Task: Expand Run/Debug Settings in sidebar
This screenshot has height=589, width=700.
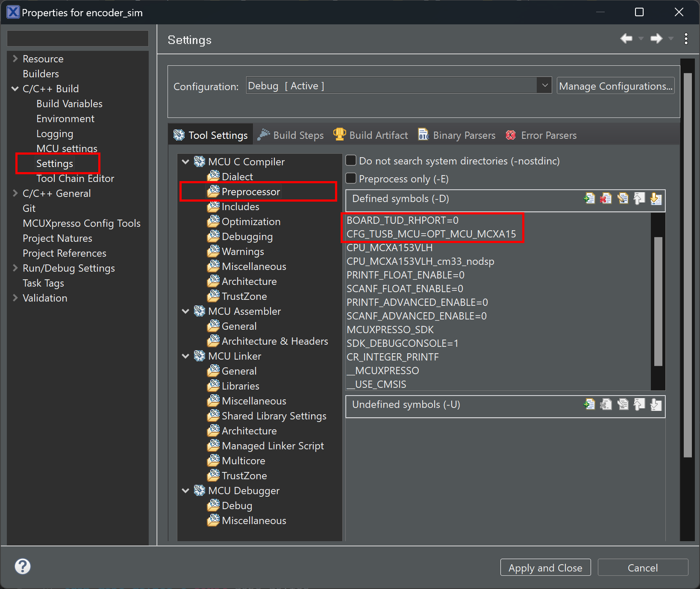Action: 15,268
